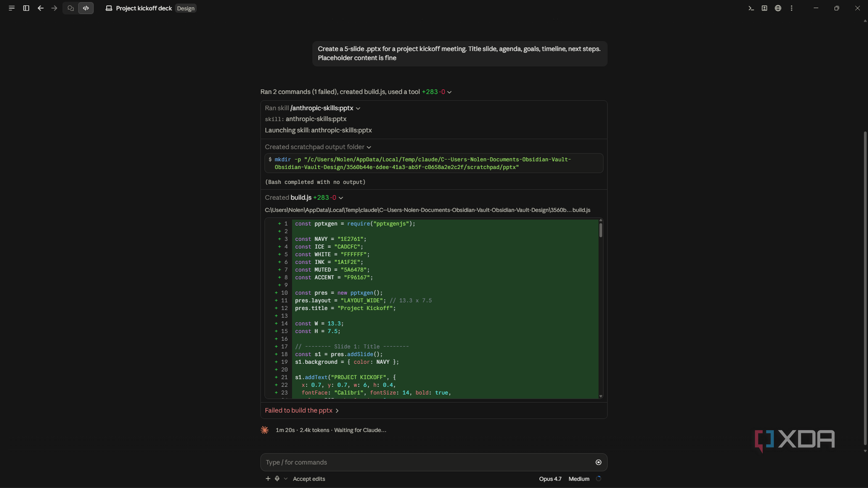Click the code viewer scrollbar thumb
Screen dimensions: 868x488
coord(601,230)
